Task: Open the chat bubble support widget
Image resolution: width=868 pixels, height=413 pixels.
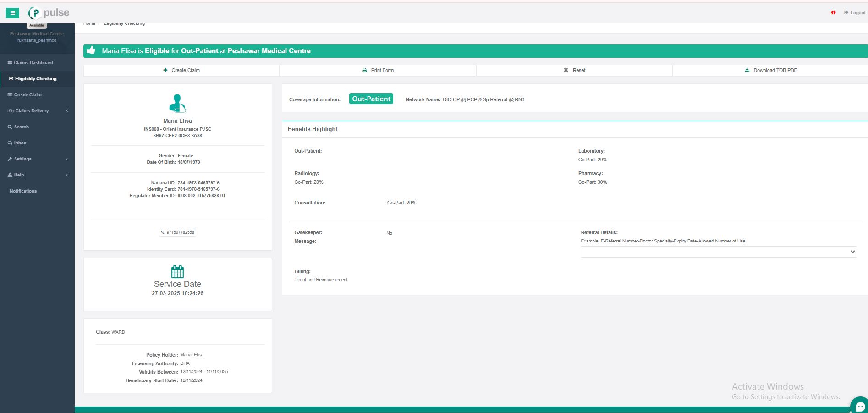Action: tap(860, 406)
